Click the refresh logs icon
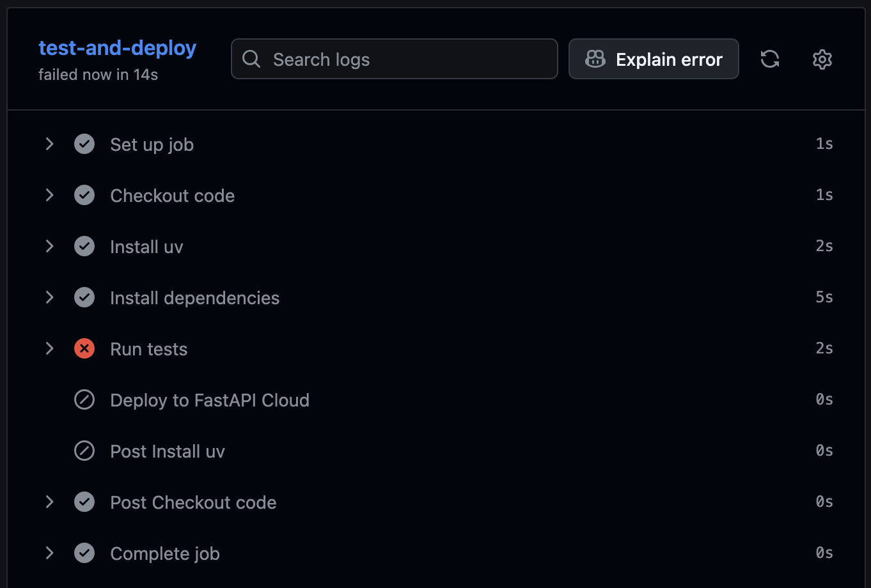871x588 pixels. pos(770,59)
